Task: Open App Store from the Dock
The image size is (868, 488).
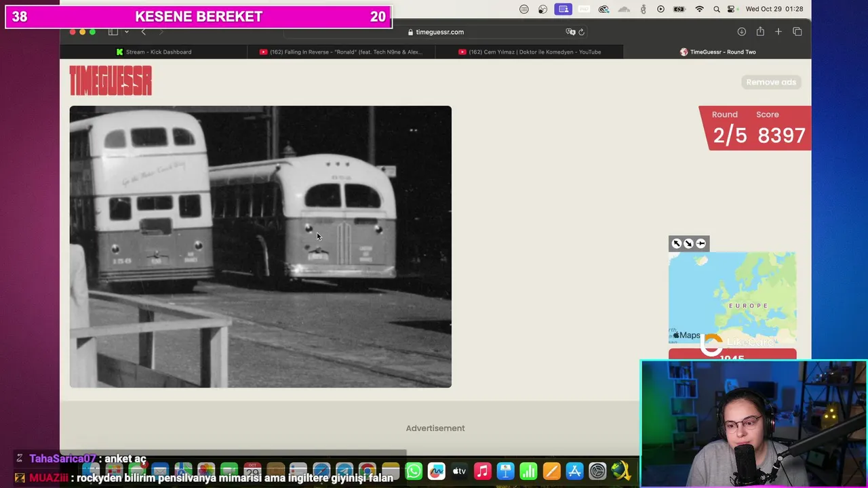Action: [x=574, y=471]
